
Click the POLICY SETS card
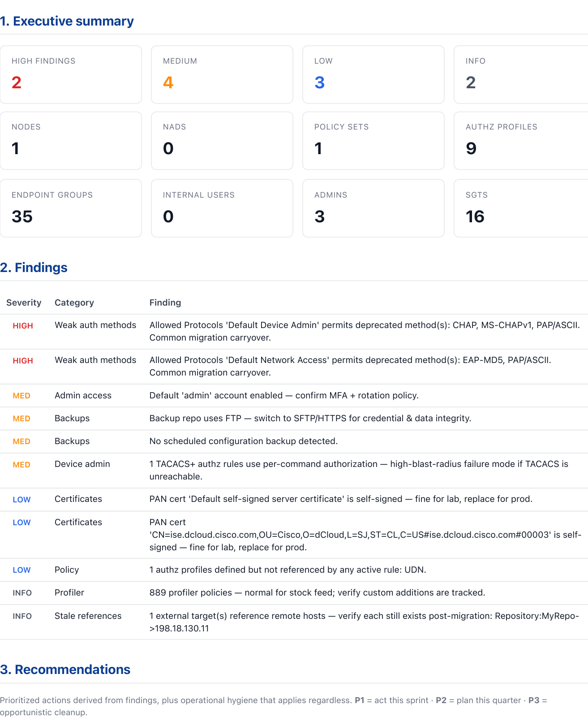[373, 141]
